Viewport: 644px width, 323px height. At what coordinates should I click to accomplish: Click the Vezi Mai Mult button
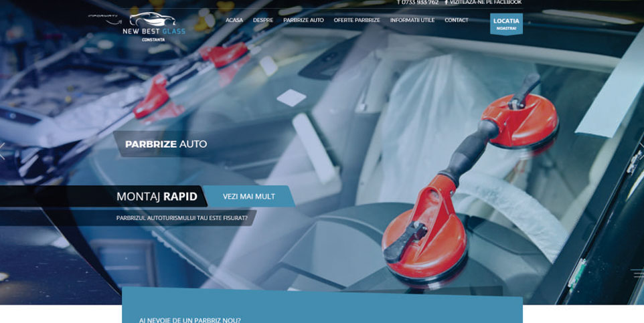248,197
